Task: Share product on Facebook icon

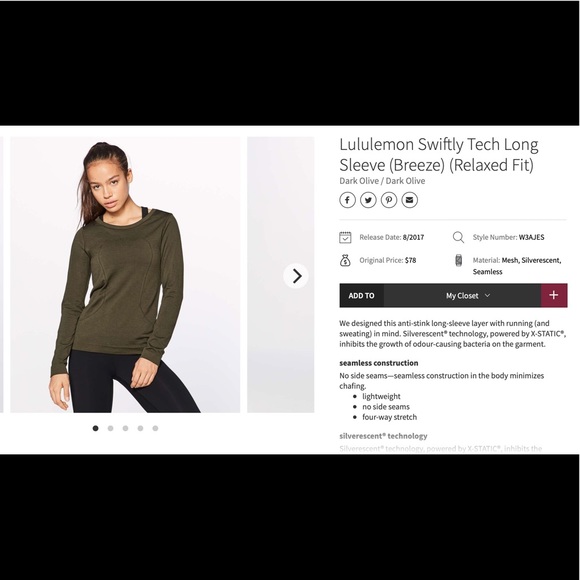Action: point(347,200)
